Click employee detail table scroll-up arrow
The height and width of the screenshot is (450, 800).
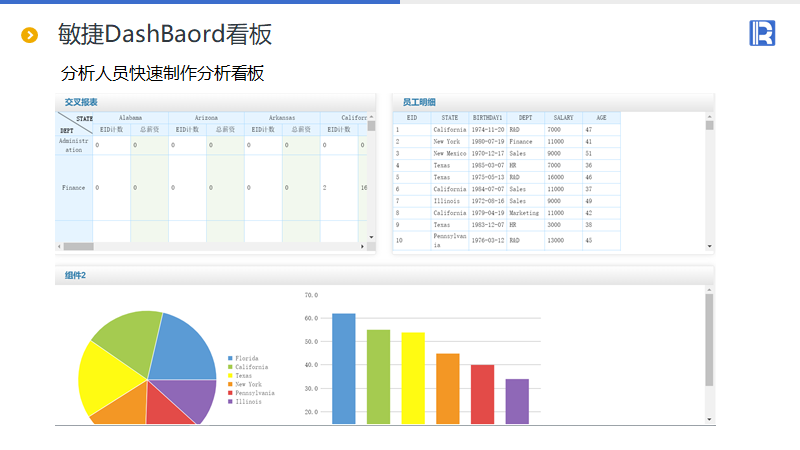coord(710,117)
